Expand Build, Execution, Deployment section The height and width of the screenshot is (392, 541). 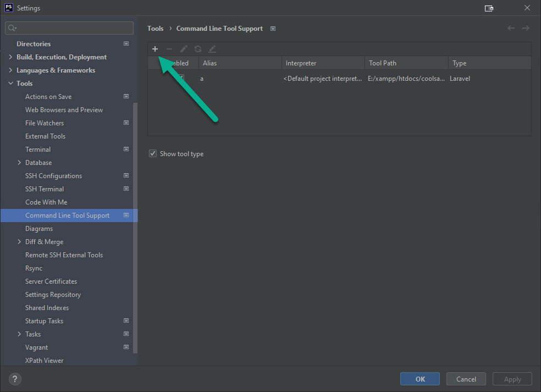[10, 57]
